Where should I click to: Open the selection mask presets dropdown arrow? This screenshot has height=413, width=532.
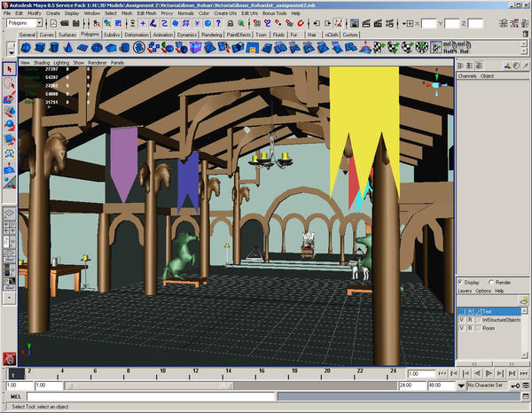point(133,23)
